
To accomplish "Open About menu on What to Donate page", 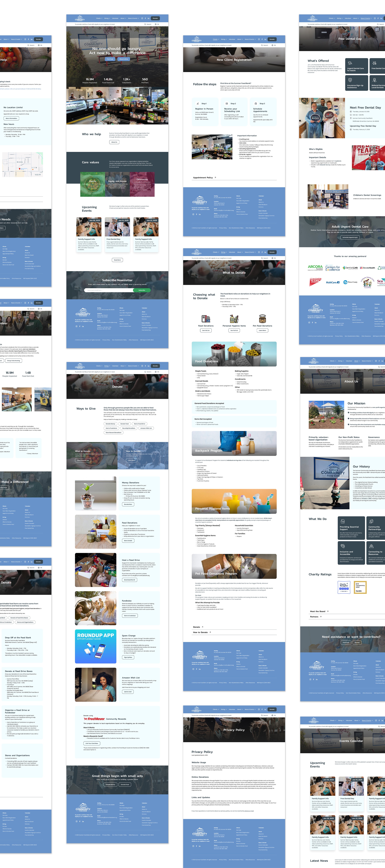I will [x=240, y=252].
